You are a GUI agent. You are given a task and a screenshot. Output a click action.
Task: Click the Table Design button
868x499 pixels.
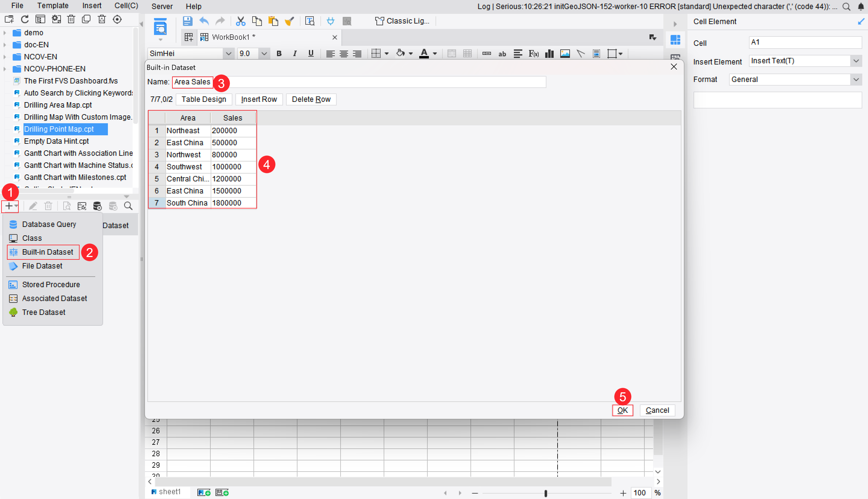[203, 99]
